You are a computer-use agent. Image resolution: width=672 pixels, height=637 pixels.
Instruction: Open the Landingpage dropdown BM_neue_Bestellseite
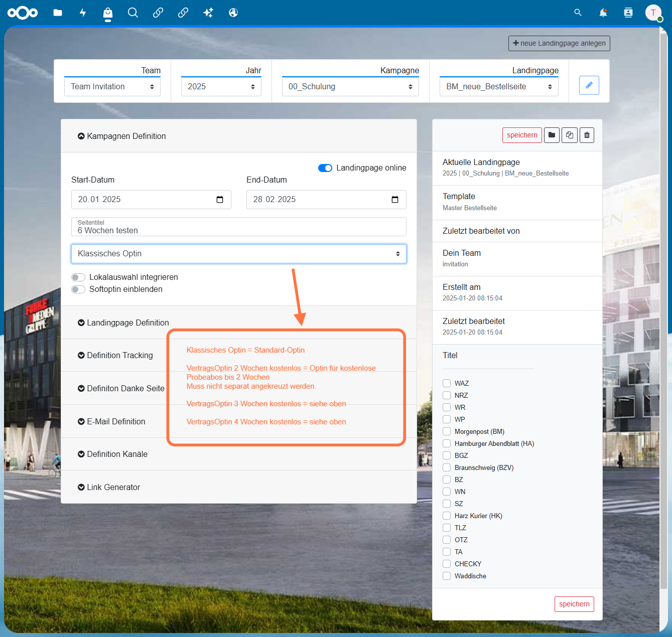(499, 87)
